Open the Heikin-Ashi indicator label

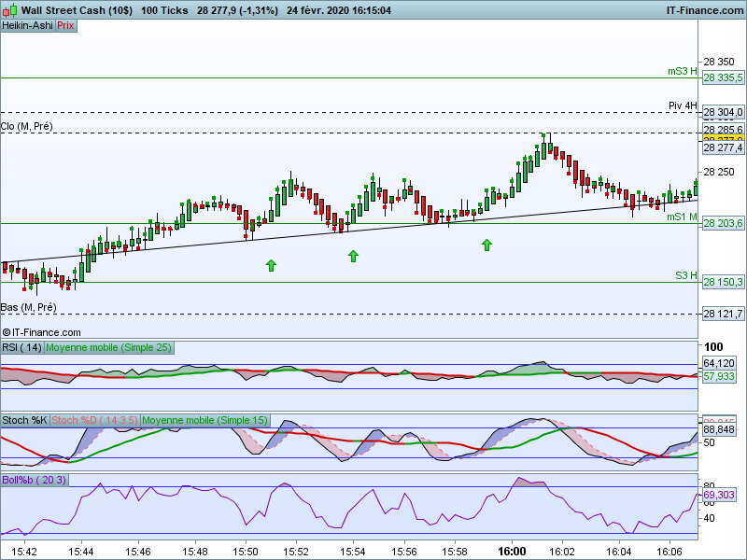coord(28,26)
